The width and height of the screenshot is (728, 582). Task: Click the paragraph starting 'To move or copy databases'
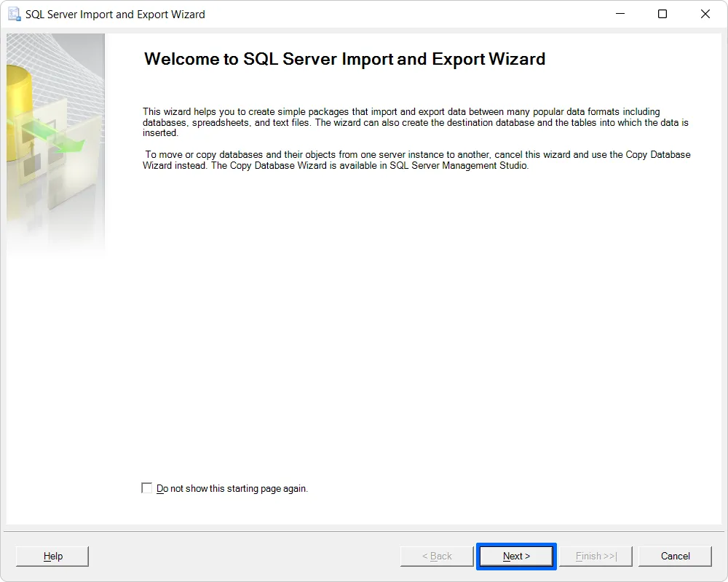click(416, 159)
